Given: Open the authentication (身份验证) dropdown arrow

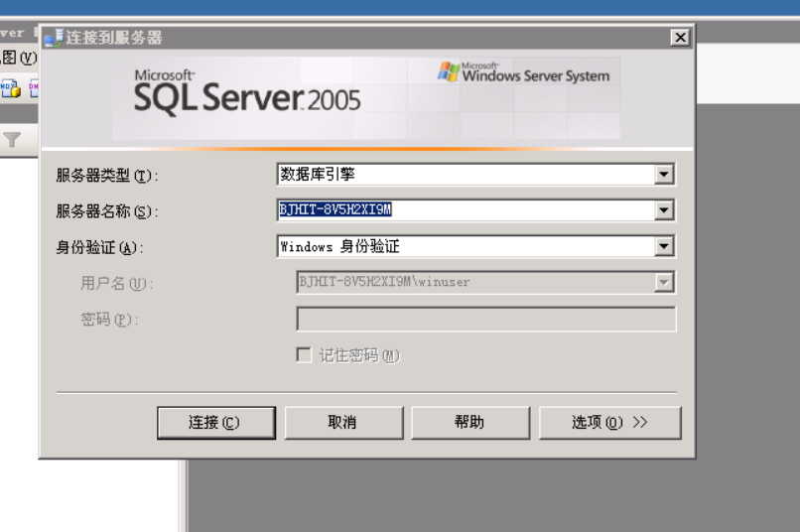Looking at the screenshot, I should point(664,246).
